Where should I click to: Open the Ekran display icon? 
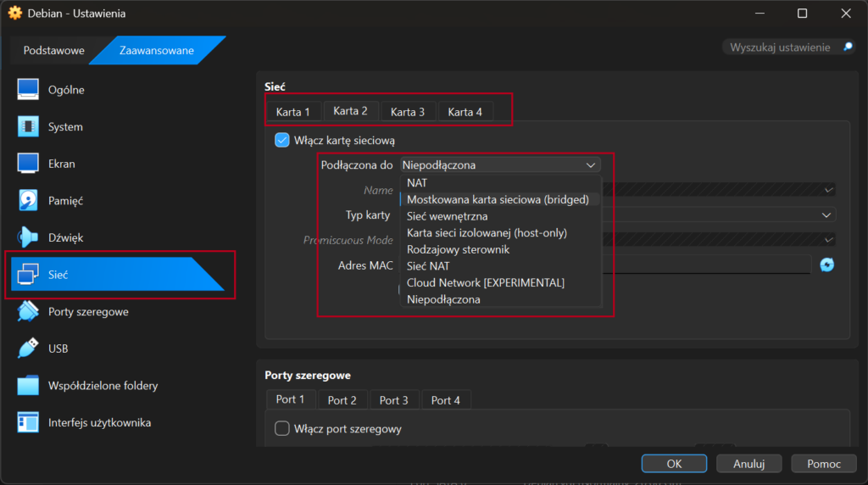pos(28,164)
